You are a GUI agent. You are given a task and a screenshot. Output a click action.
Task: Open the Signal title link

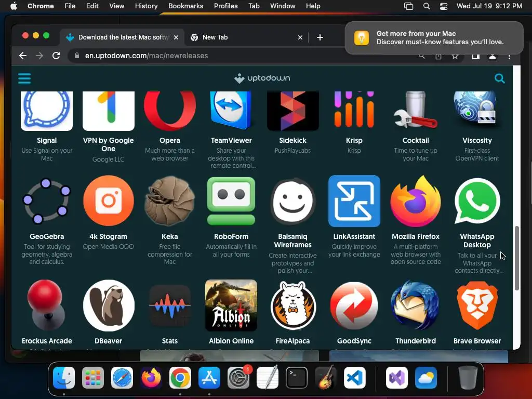pyautogui.click(x=47, y=140)
